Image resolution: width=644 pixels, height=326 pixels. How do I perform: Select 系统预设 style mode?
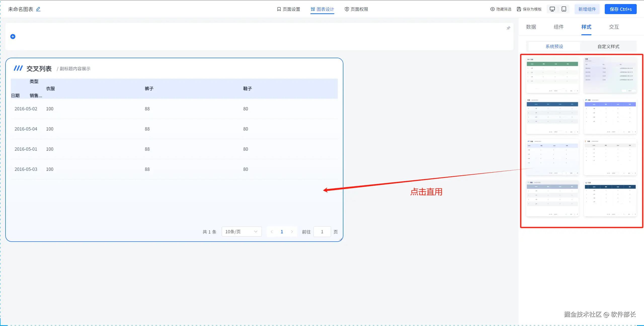554,46
